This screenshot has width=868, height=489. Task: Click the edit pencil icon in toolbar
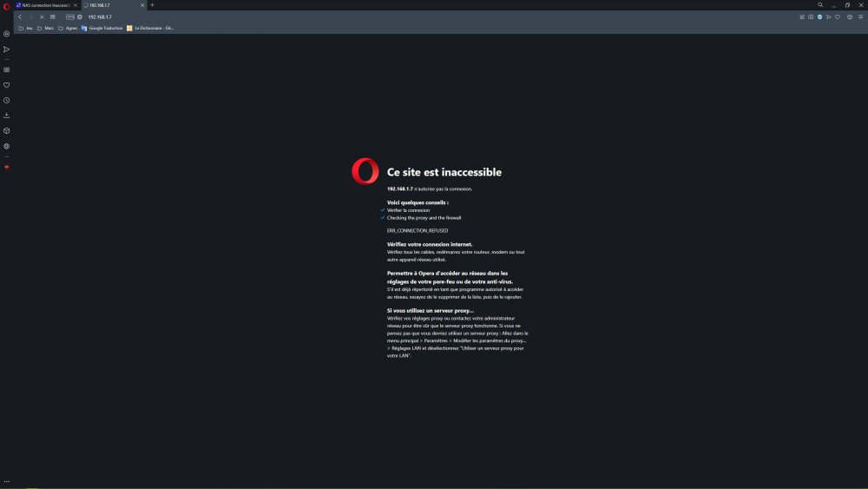click(802, 17)
